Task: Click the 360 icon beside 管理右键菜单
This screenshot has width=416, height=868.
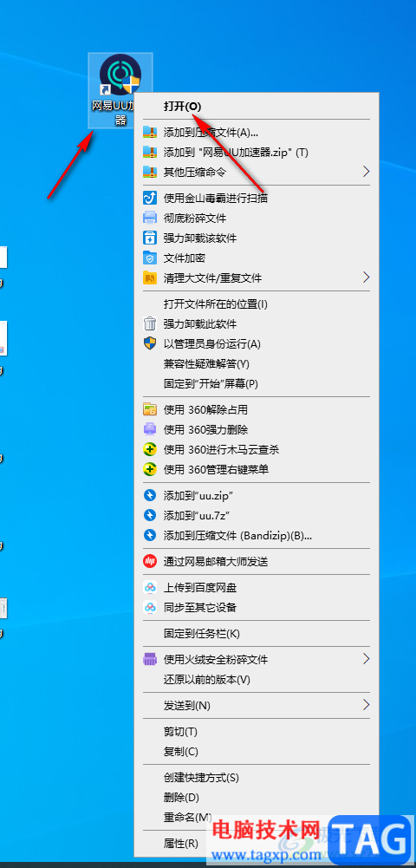Action: click(x=150, y=469)
